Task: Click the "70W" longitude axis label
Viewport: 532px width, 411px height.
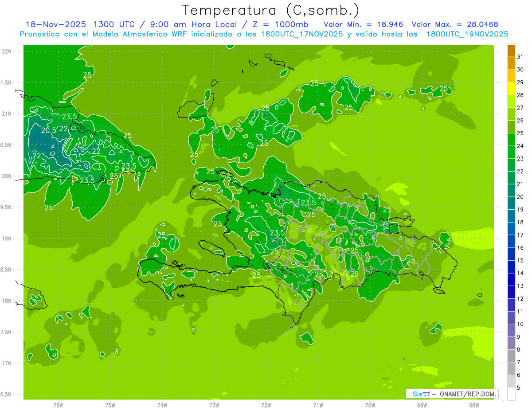Action: coord(370,405)
